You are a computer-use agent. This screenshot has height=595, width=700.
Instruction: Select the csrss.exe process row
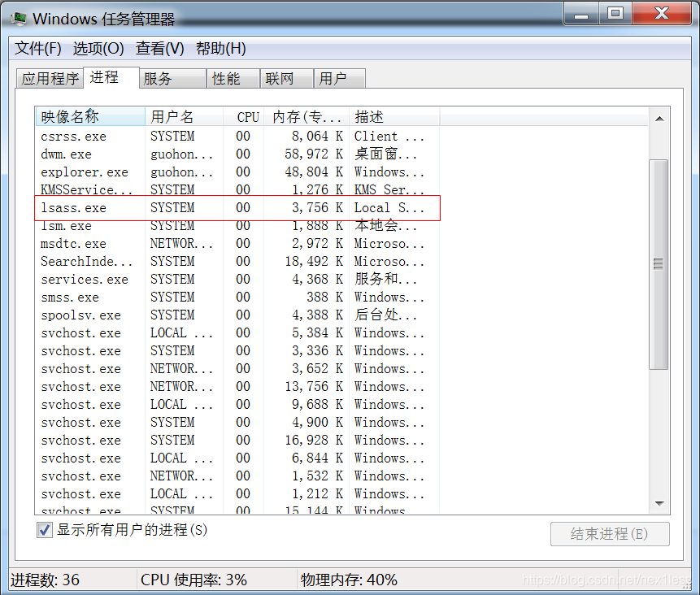(x=237, y=136)
